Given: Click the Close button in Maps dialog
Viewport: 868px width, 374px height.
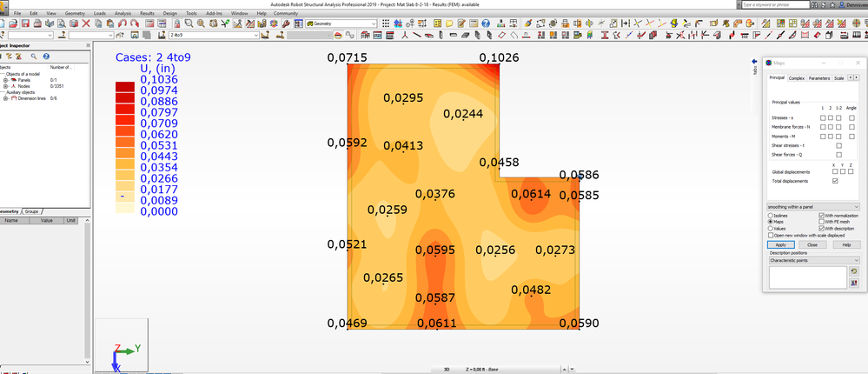Looking at the screenshot, I should (x=812, y=244).
